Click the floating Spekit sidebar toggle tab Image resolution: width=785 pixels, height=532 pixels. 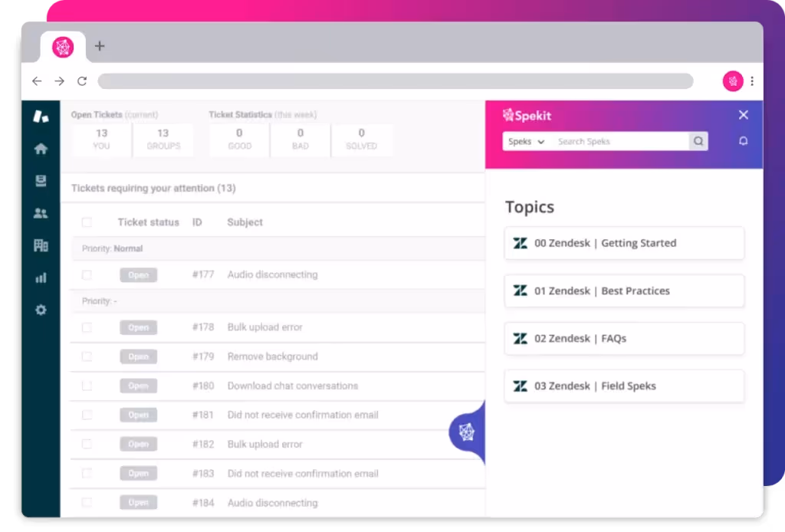[467, 432]
